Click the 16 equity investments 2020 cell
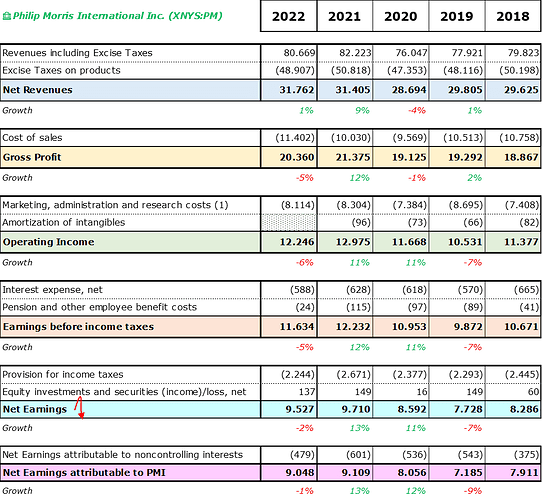This screenshot has height=500, width=542. (x=422, y=392)
